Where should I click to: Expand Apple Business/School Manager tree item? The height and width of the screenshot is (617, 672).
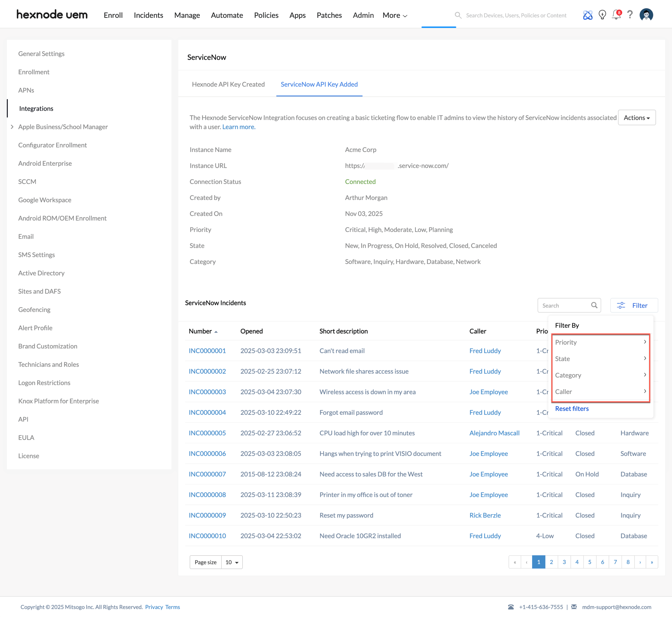pos(12,126)
